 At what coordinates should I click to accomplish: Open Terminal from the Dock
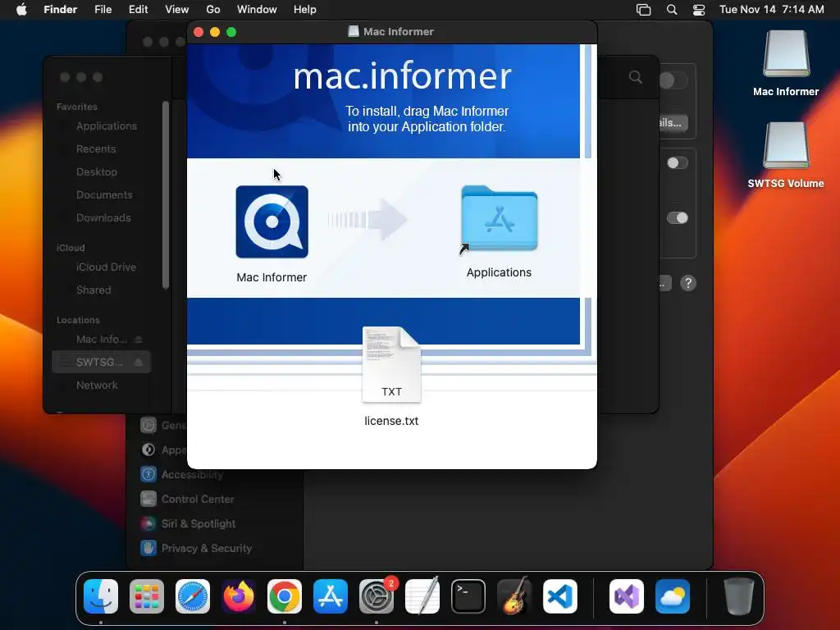tap(468, 596)
